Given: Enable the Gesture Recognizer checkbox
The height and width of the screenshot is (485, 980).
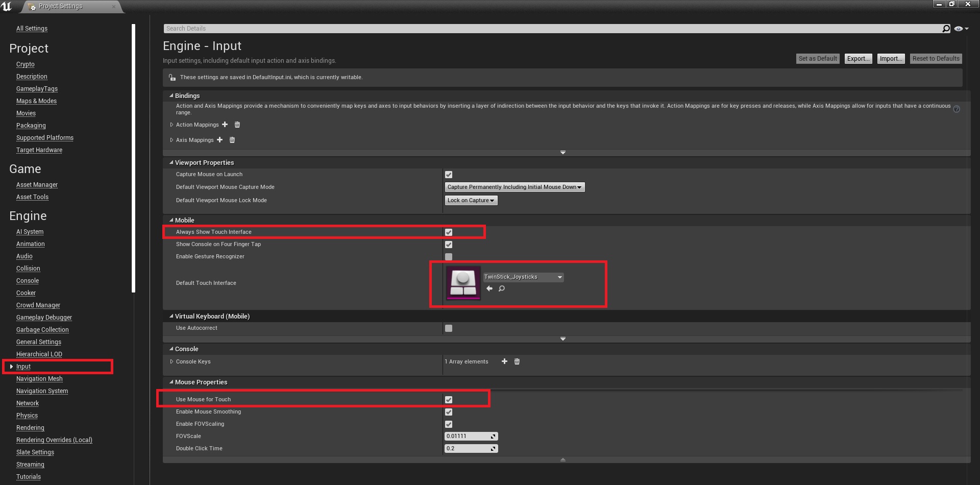Looking at the screenshot, I should click(449, 257).
